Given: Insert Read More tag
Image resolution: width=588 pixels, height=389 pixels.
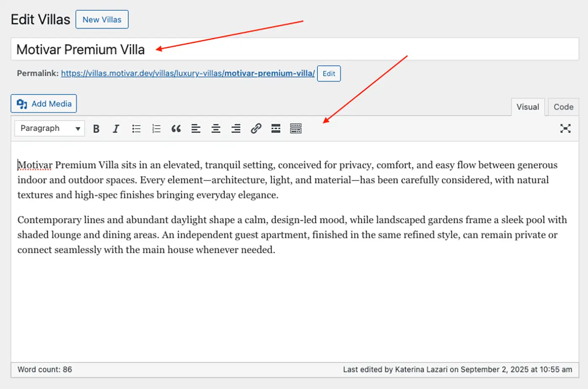Looking at the screenshot, I should tap(276, 128).
